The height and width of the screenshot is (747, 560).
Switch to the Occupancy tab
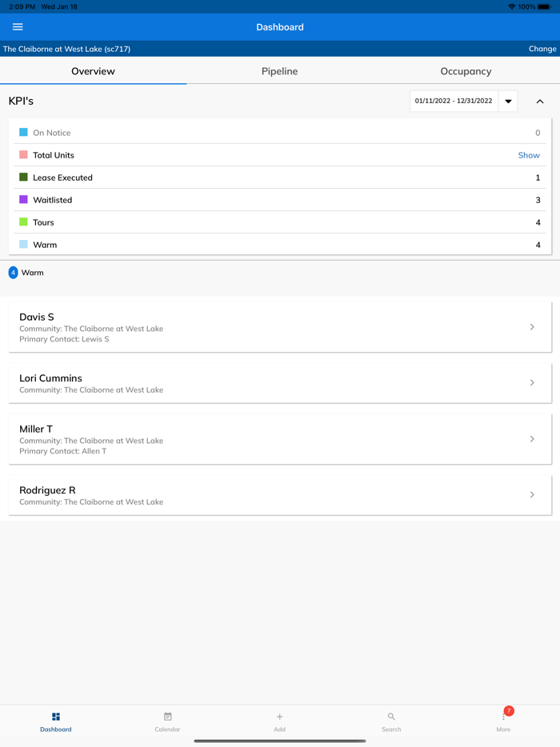[x=466, y=71]
